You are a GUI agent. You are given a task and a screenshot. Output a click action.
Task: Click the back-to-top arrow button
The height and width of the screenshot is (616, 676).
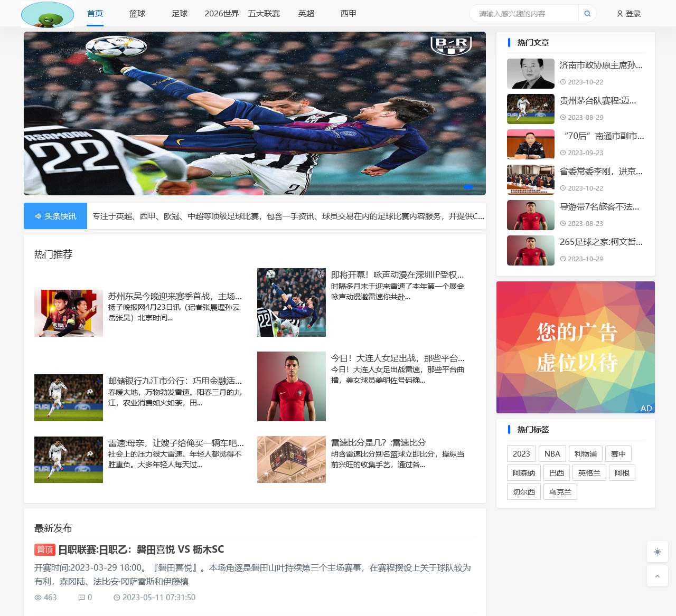pos(658,576)
